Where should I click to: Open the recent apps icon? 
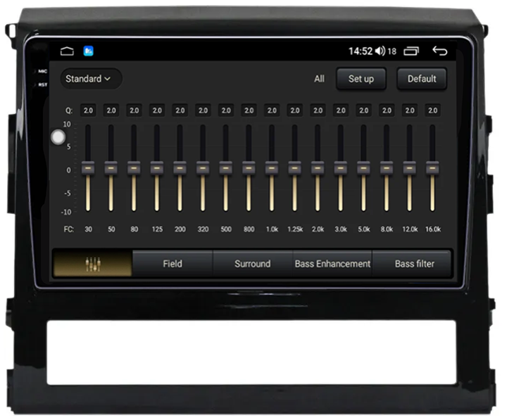pos(411,51)
